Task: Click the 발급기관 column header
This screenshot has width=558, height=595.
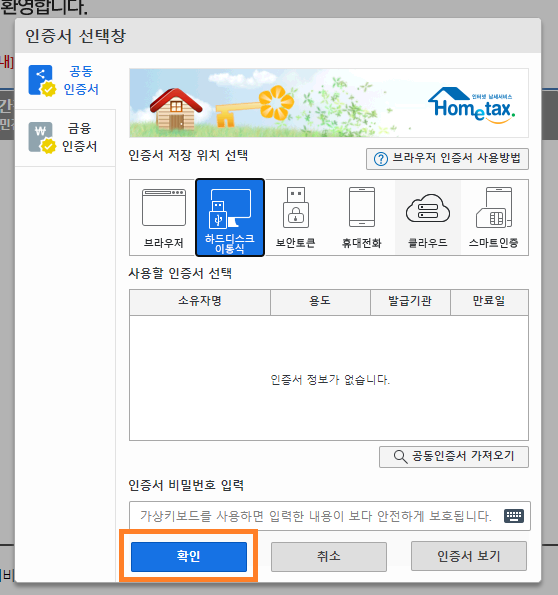Action: 410,302
